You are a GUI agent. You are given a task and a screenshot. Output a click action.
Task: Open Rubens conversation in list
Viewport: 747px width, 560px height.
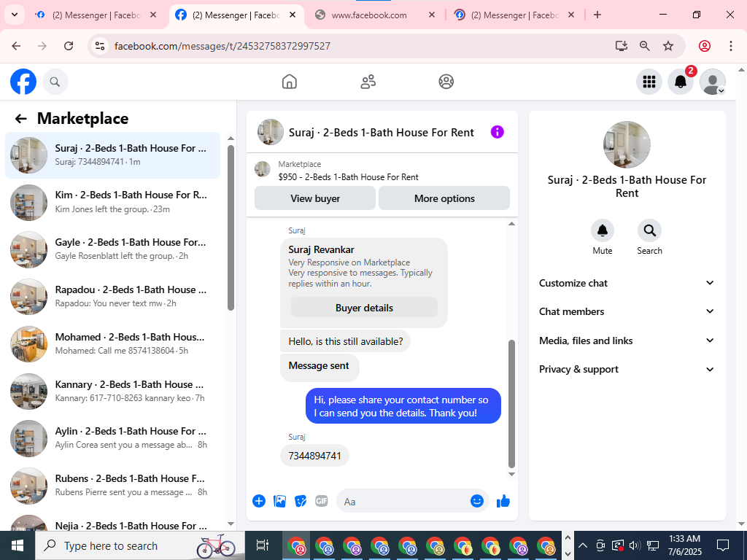coord(113,486)
